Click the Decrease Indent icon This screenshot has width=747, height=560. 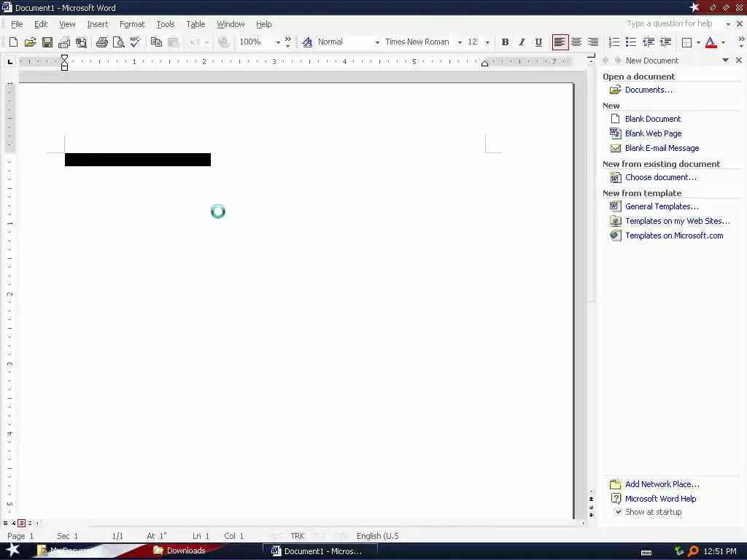(648, 42)
